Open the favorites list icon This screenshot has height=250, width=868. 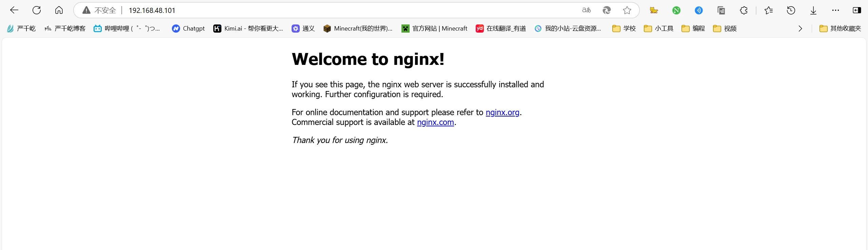coord(768,11)
